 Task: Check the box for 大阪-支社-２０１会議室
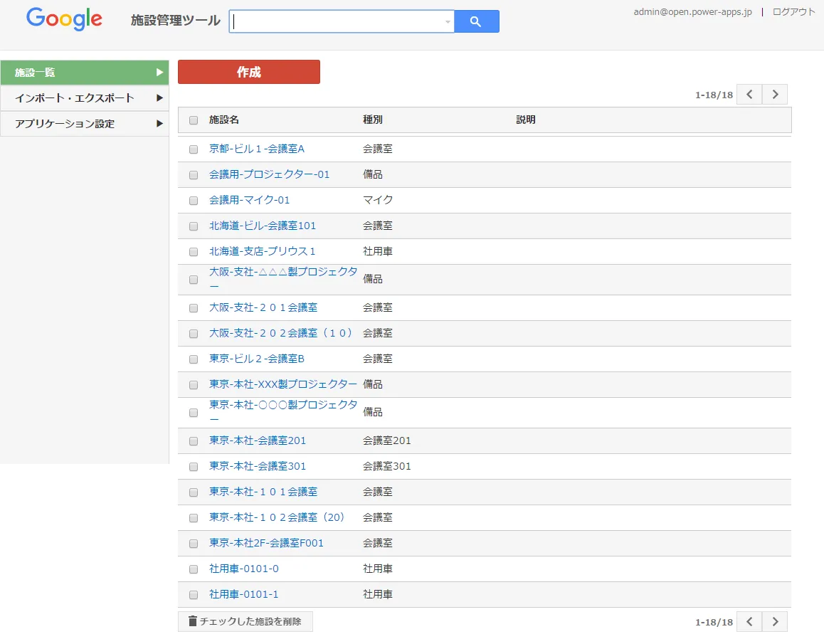(x=194, y=308)
